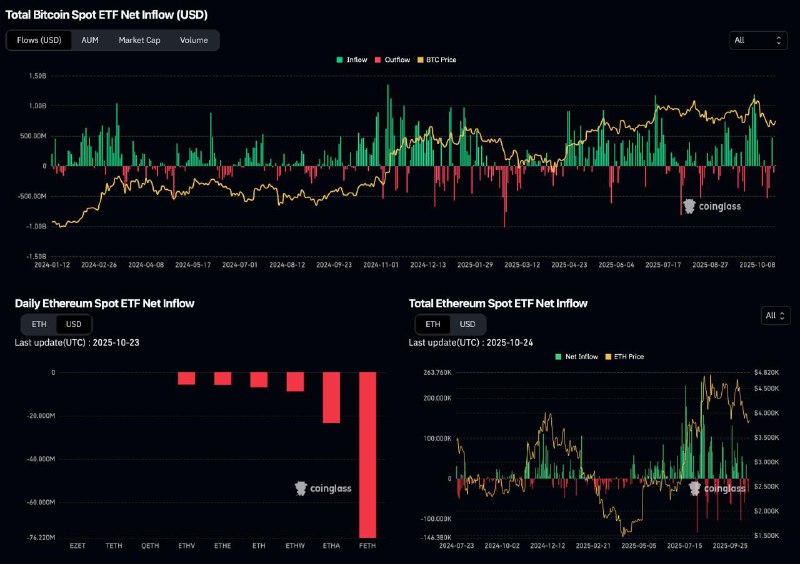
Task: Select the Volume tab
Action: click(x=194, y=40)
